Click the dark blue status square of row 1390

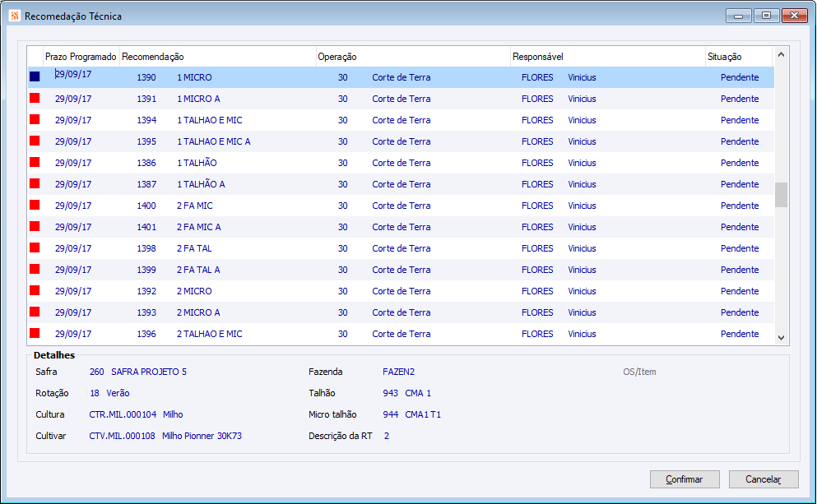pyautogui.click(x=35, y=77)
